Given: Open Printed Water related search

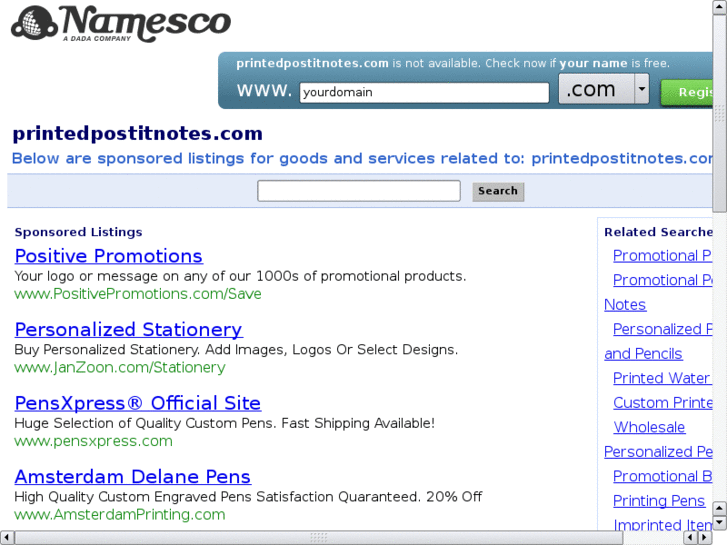Looking at the screenshot, I should click(662, 378).
